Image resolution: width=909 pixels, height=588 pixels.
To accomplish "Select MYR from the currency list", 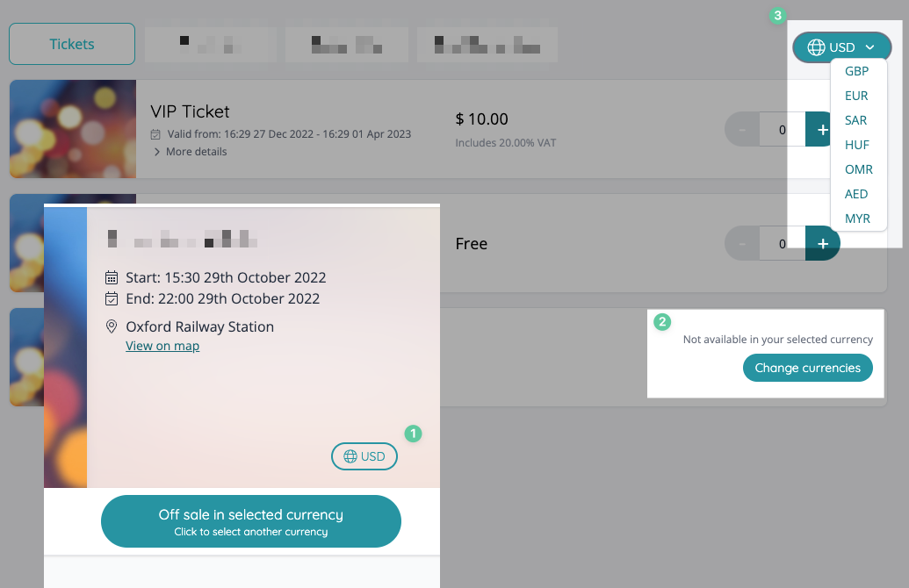I will point(856,218).
